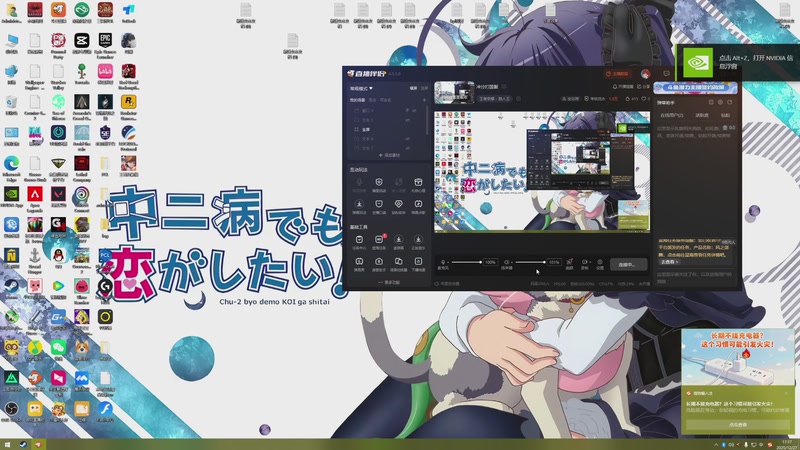
Task: Open the gift box icon in 互动玩法 section
Action: click(418, 182)
